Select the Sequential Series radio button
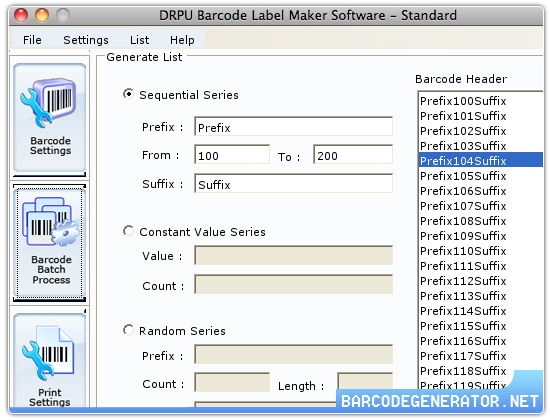This screenshot has height=420, width=550. (x=128, y=94)
